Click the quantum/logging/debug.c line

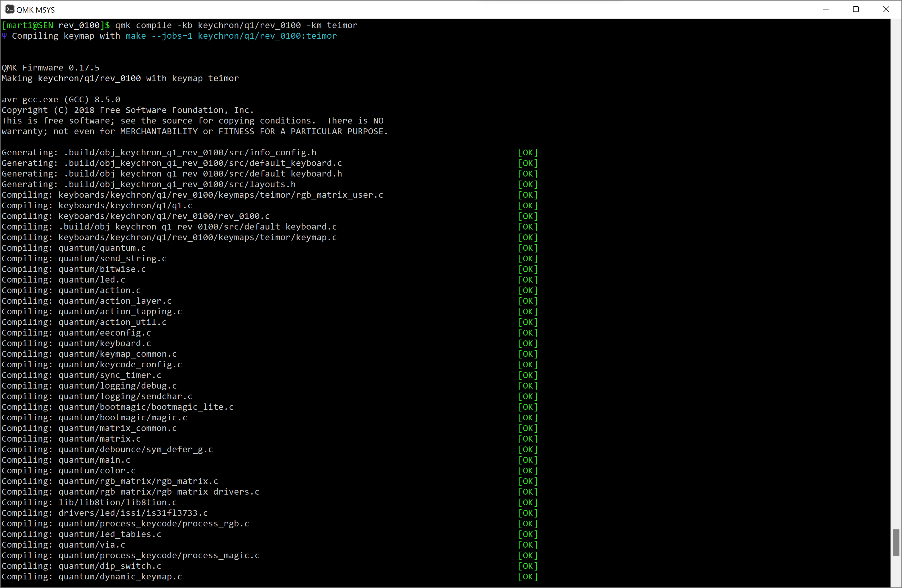(89, 386)
